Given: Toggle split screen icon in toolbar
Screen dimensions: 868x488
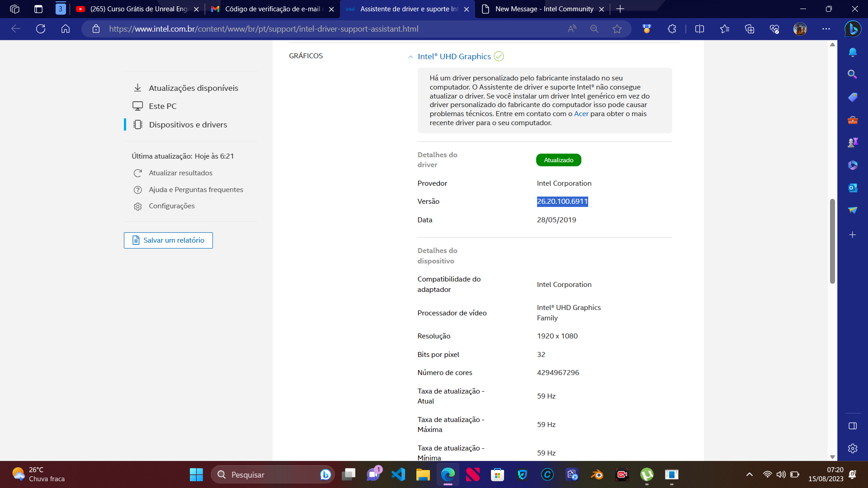Looking at the screenshot, I should click(x=699, y=29).
